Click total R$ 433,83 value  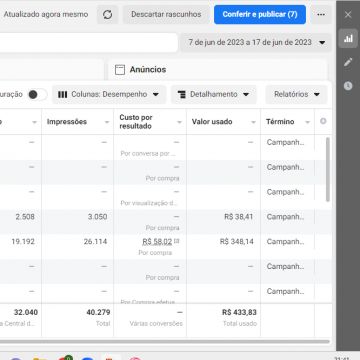[239, 312]
